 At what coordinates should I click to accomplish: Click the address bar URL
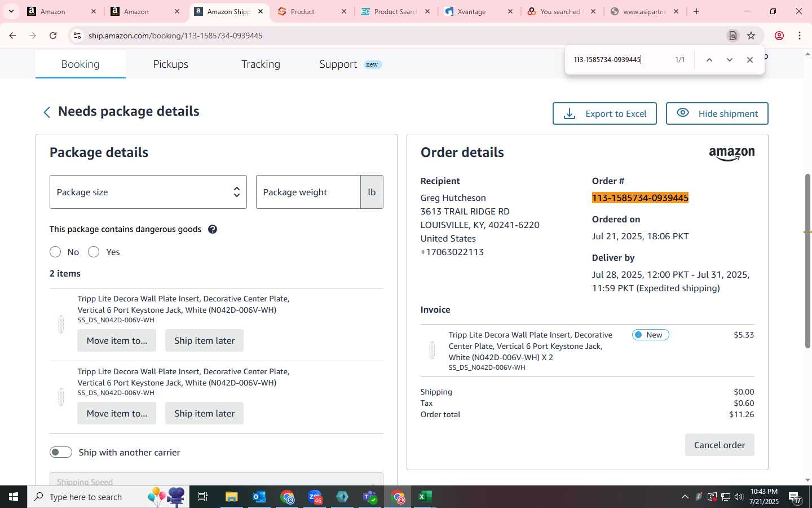[x=175, y=36]
